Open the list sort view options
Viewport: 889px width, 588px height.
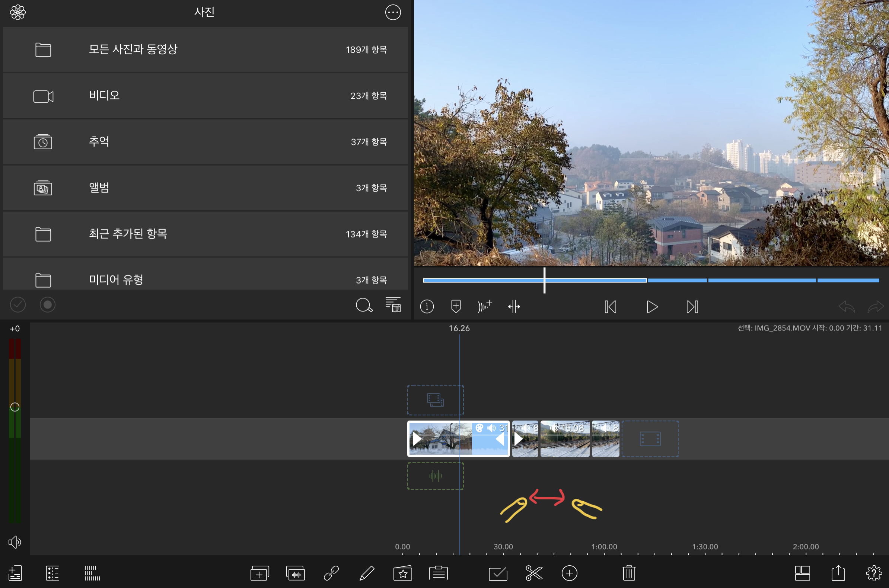tap(393, 304)
